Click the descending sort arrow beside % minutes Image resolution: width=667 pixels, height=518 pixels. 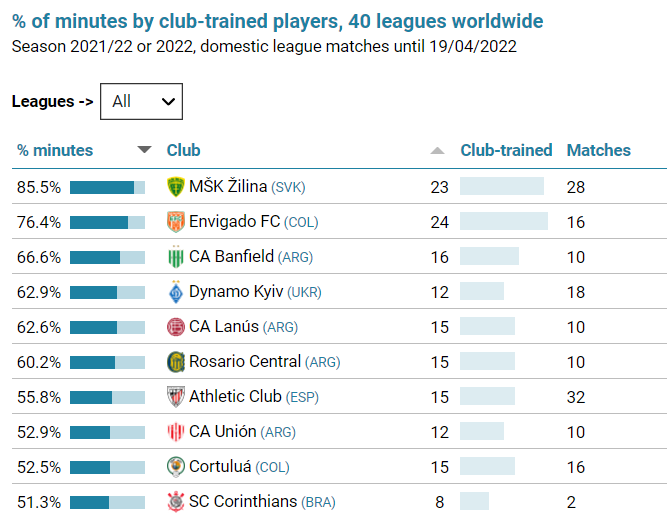145,150
